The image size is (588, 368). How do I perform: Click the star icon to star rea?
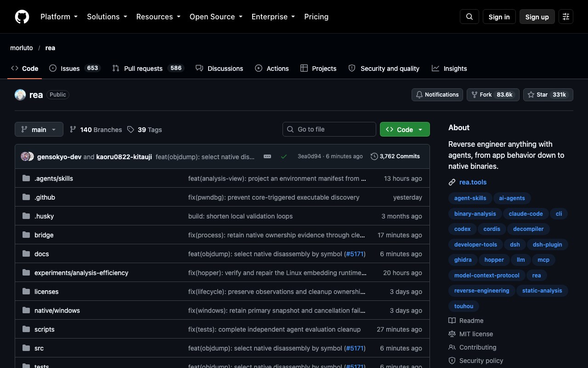pos(531,95)
